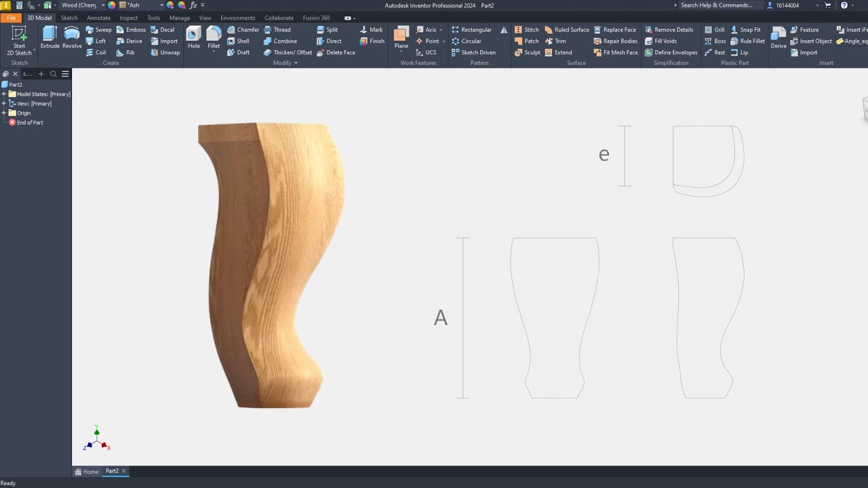Choose Thicken/Offset tool

point(288,52)
